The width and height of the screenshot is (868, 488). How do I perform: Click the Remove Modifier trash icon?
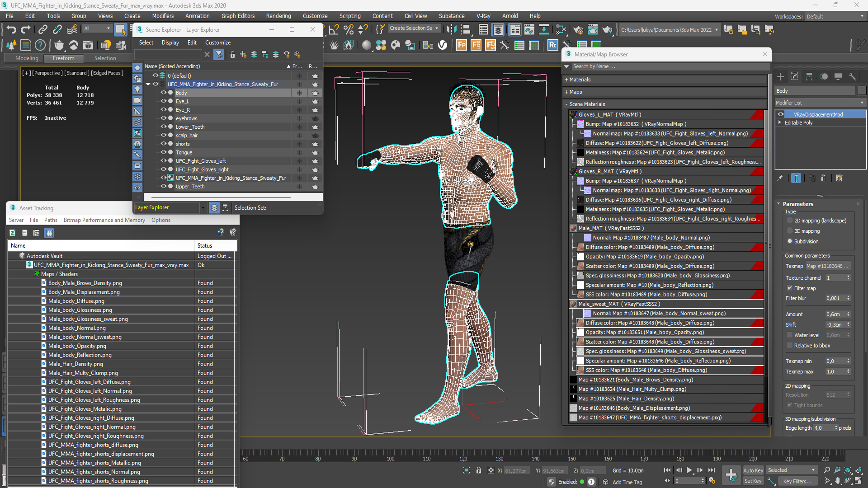pyautogui.click(x=823, y=178)
